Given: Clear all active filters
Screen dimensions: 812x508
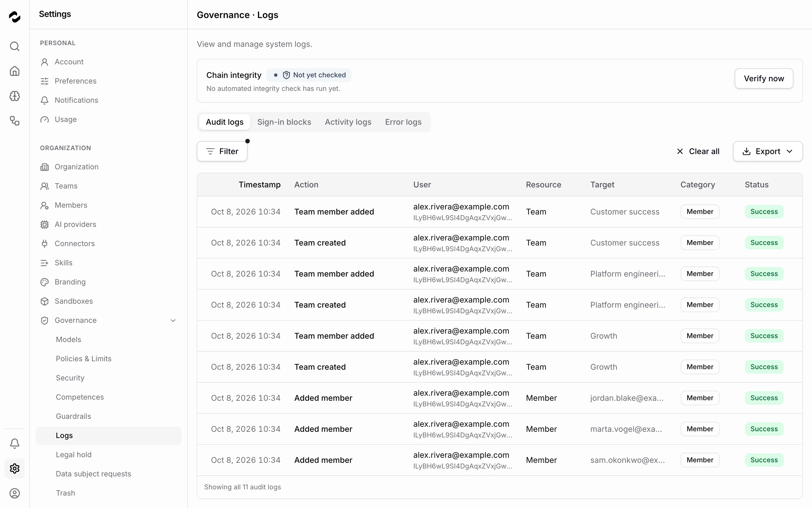Looking at the screenshot, I should 698,151.
